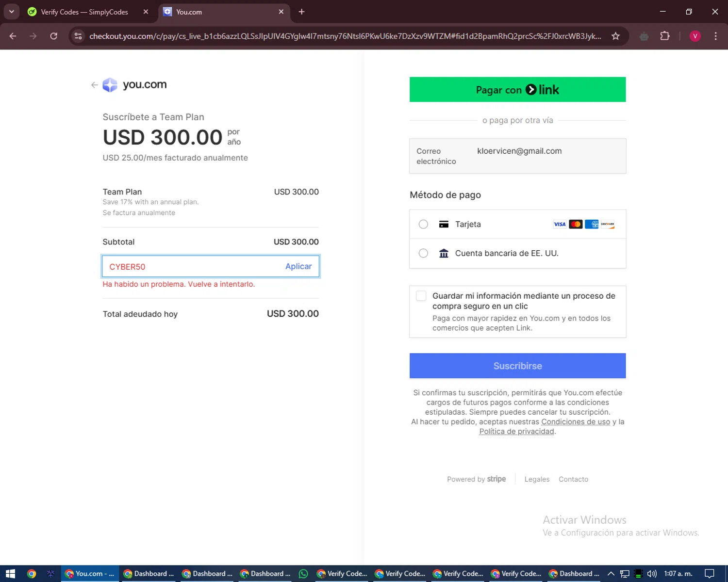Switch to the You.com tab
728x582 pixels.
point(223,12)
